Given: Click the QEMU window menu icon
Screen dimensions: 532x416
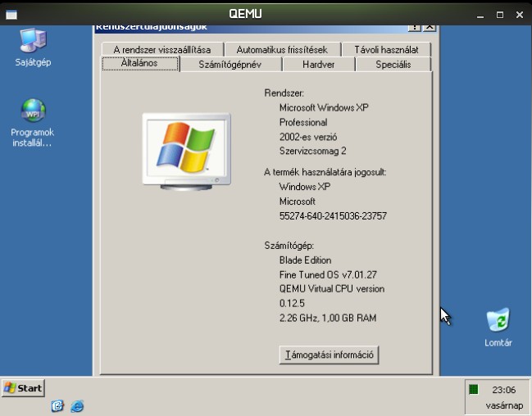Looking at the screenshot, I should pos(11,15).
